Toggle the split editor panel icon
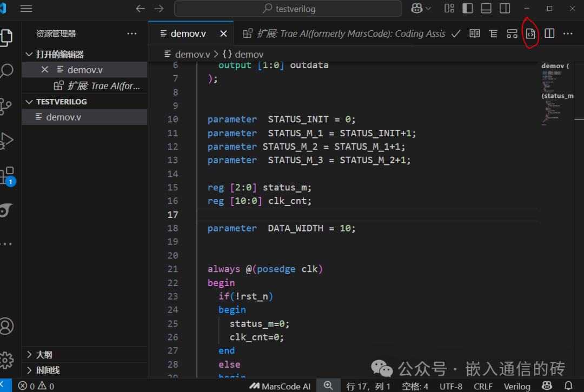 (549, 33)
